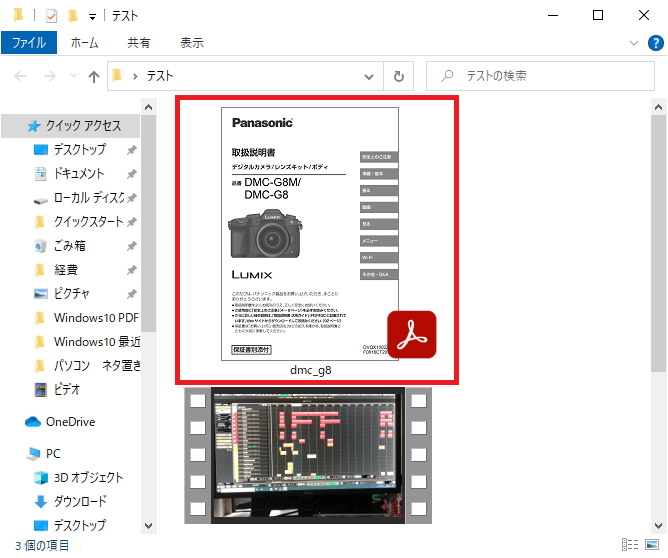Viewport: 668px width, 558px height.
Task: Click the ビデオ filmstrip icon
Action: coord(40,390)
